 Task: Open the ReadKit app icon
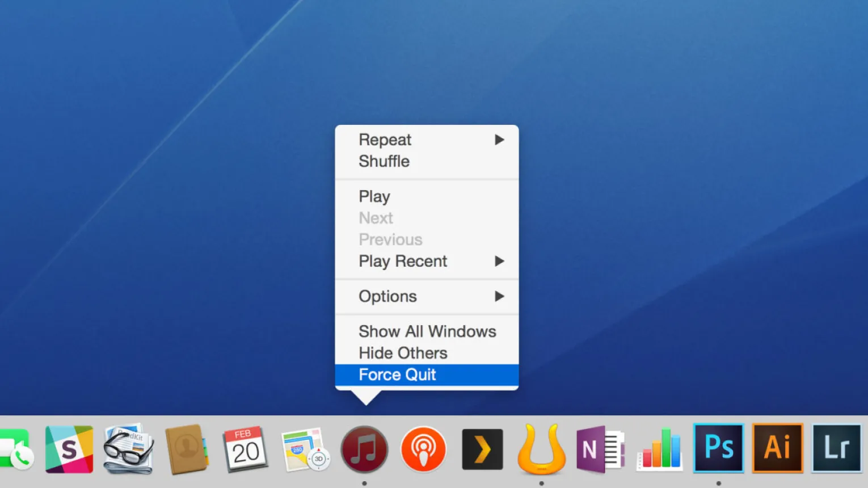[129, 448]
